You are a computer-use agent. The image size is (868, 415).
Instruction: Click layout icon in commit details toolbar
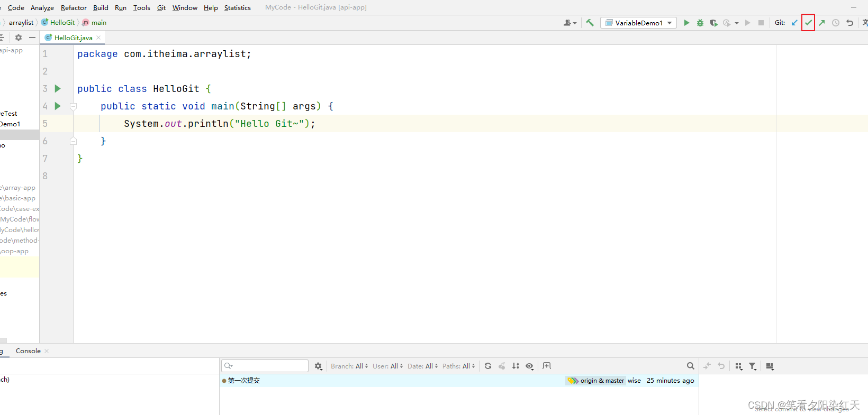(x=770, y=366)
